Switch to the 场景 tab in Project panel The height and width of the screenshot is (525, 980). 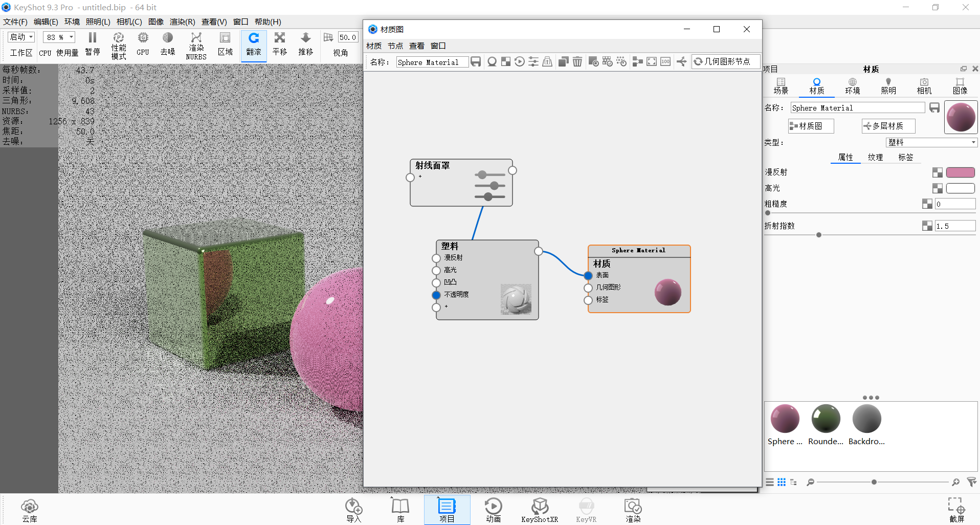tap(781, 86)
